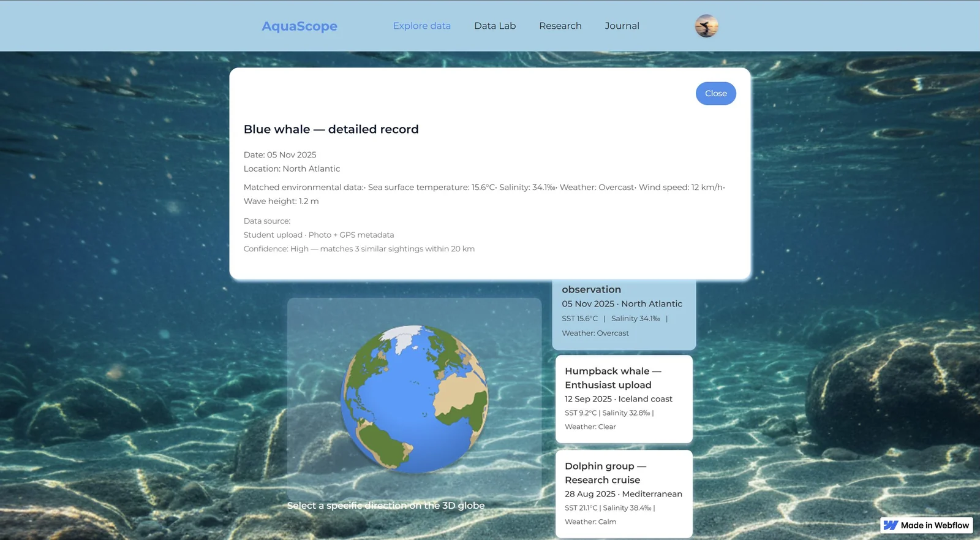Click the 'Confidence: High' line

coord(359,249)
